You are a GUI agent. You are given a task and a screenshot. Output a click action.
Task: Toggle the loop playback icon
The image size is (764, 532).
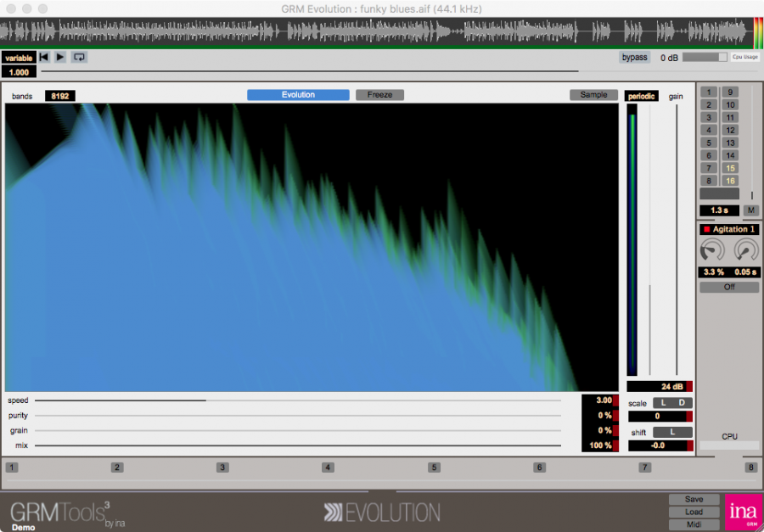pos(79,58)
